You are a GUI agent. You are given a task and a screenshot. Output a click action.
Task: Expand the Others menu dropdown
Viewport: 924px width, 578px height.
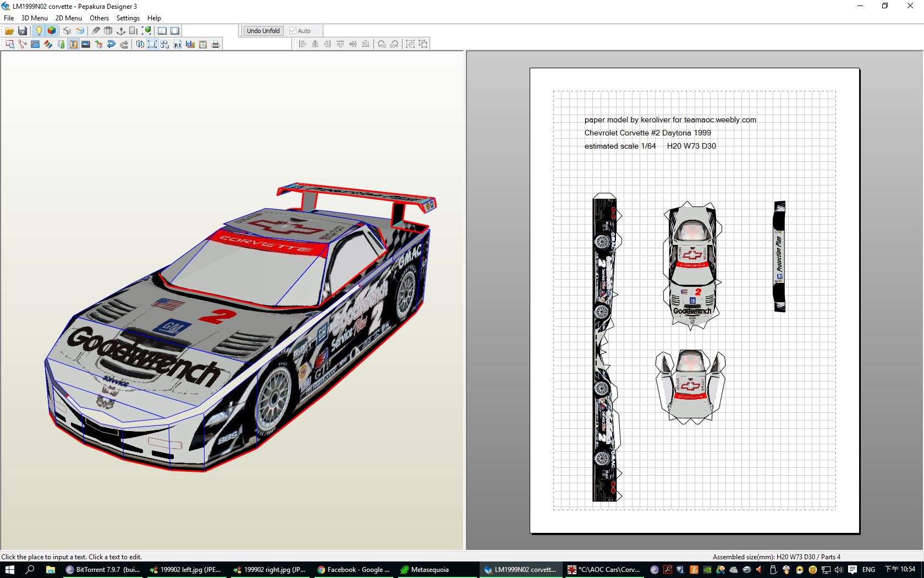99,18
